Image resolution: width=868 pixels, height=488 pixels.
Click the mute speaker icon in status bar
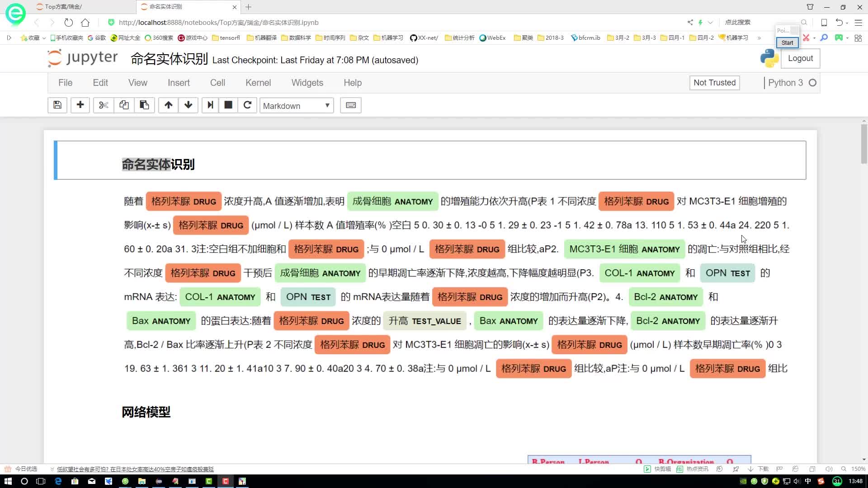coord(829,469)
